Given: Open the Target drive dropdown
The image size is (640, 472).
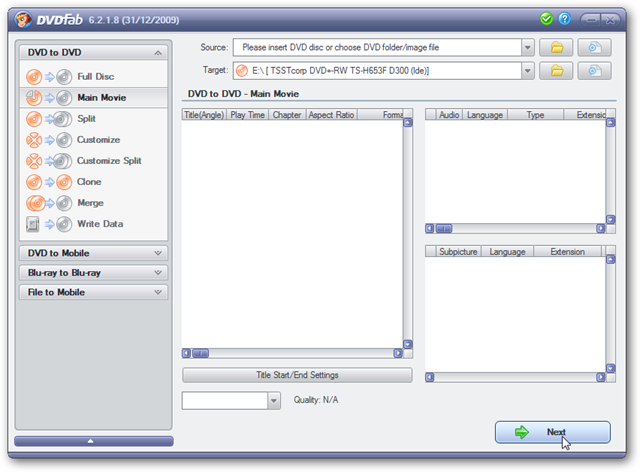Looking at the screenshot, I should [x=527, y=71].
